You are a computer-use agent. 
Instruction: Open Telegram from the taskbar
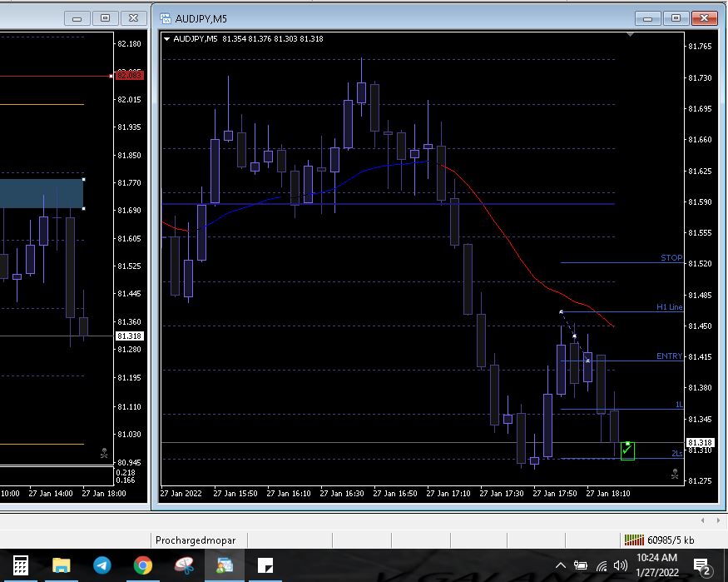tap(102, 566)
